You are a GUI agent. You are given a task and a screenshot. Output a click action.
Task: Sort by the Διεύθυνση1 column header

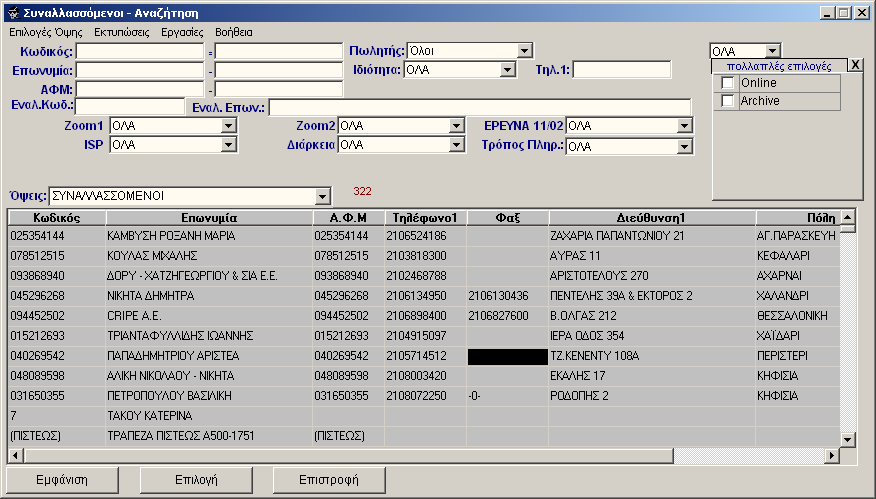tap(651, 217)
